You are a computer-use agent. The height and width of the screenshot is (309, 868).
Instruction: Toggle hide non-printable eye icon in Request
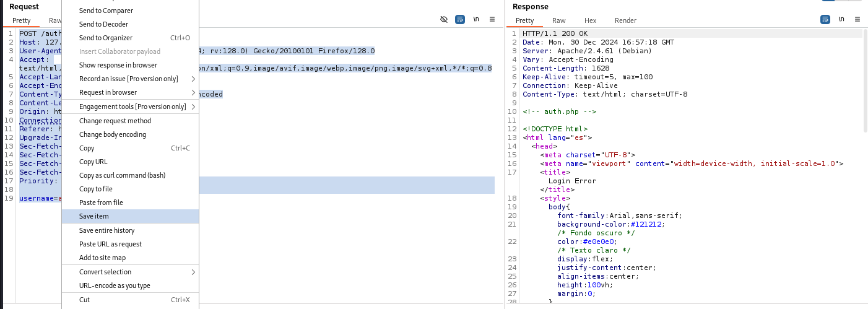click(x=444, y=19)
